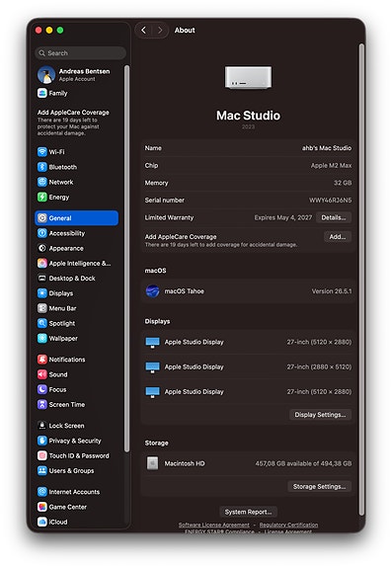The image size is (392, 568).
Task: Click Version 26.5.1 text
Action: coord(332,291)
